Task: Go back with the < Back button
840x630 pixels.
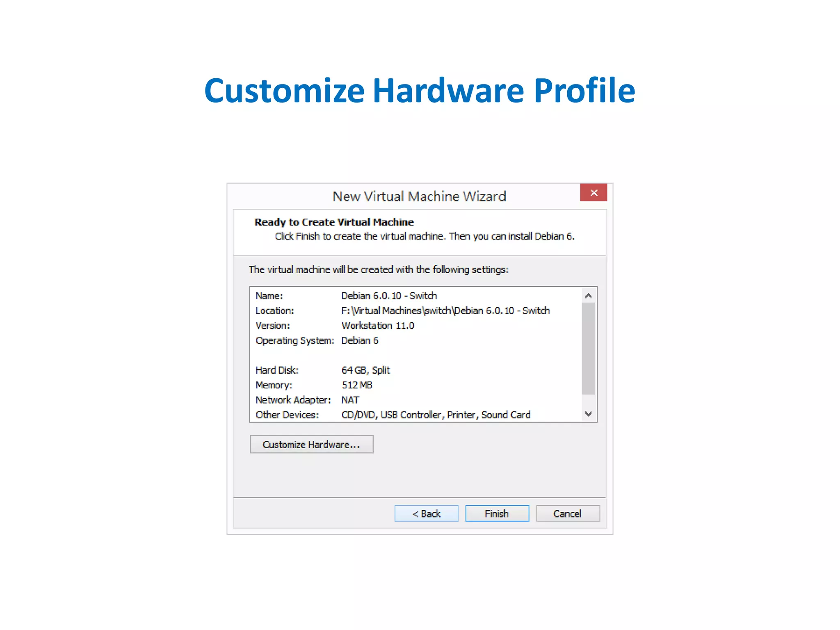Action: pos(426,514)
